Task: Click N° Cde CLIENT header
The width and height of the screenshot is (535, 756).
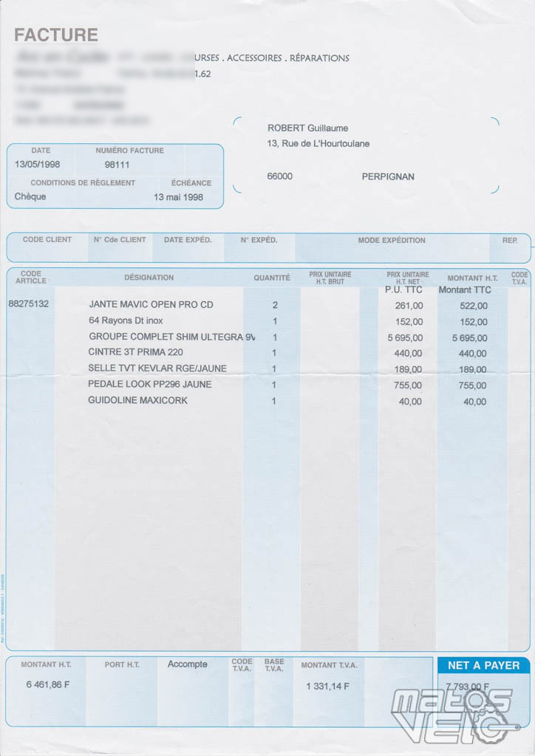Action: point(120,240)
